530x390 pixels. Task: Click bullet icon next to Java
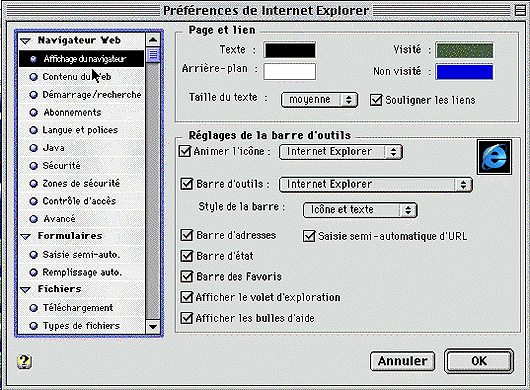coord(33,148)
